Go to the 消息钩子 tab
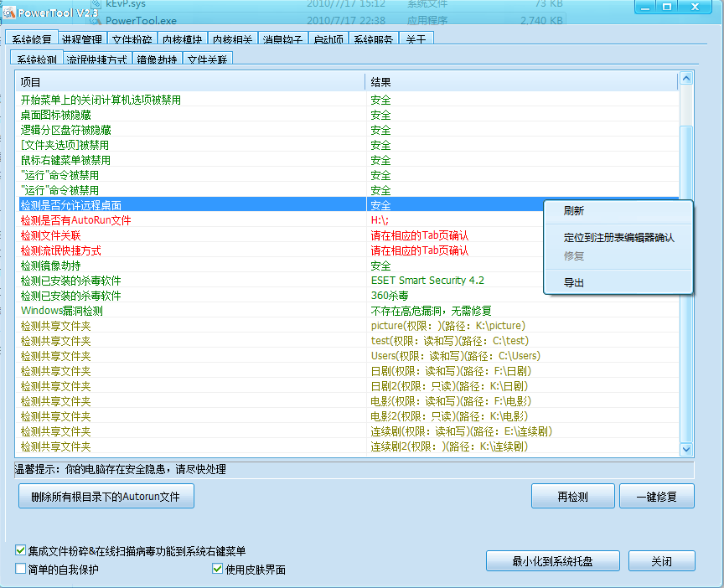 282,39
